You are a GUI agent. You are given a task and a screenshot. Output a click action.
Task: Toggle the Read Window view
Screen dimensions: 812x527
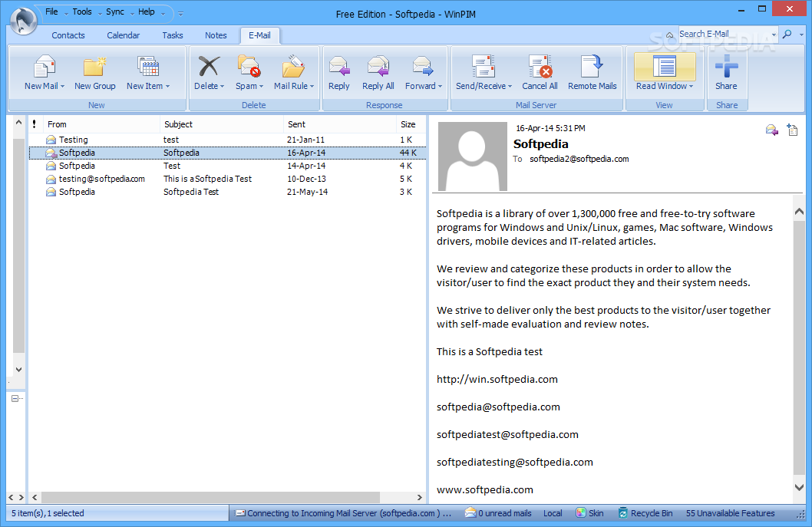pyautogui.click(x=665, y=66)
